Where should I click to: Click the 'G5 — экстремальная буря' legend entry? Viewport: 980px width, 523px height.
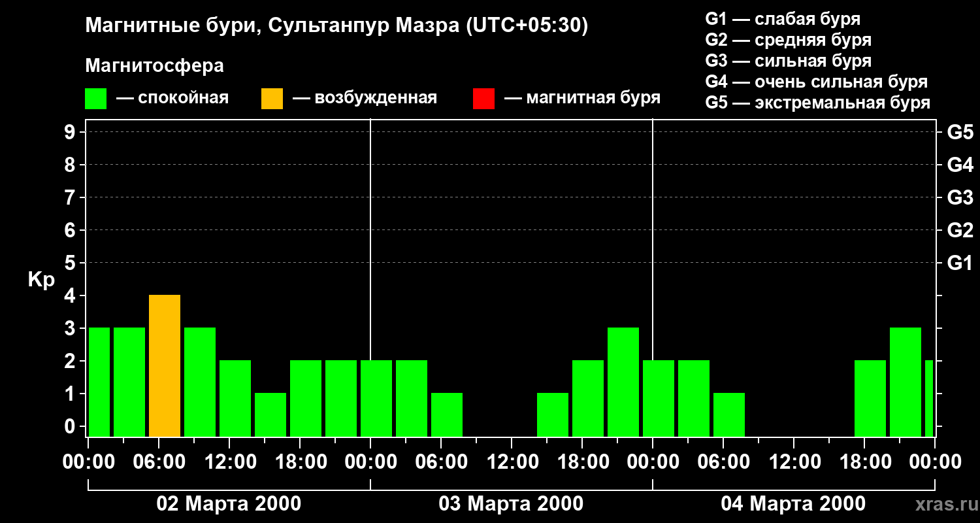817,103
